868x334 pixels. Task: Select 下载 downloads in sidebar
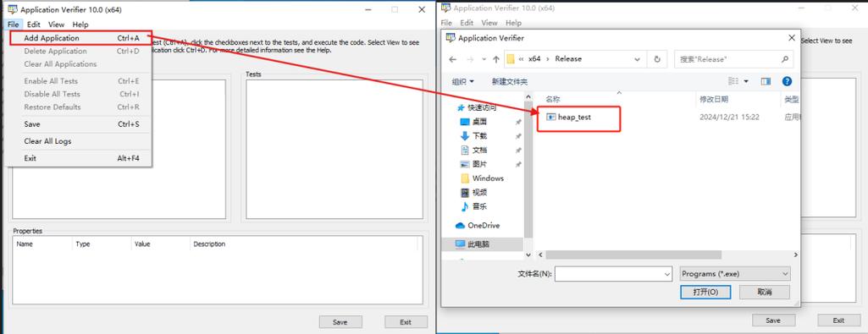click(474, 136)
